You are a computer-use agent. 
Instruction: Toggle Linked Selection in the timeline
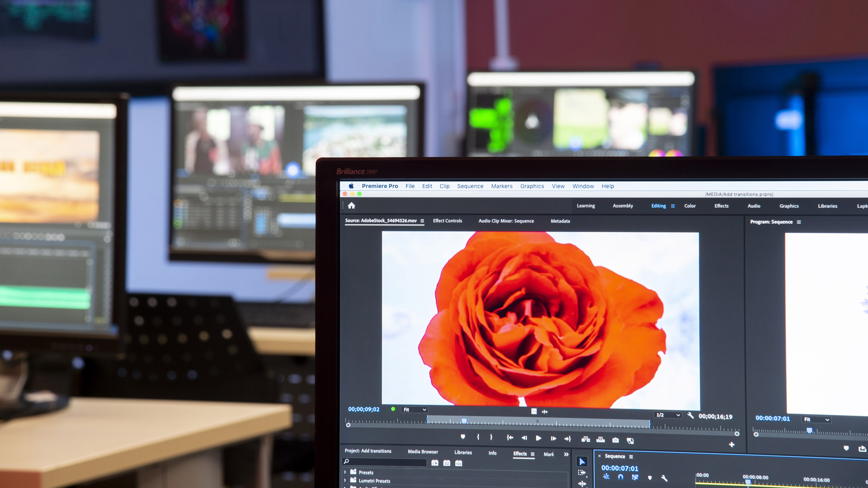point(635,477)
